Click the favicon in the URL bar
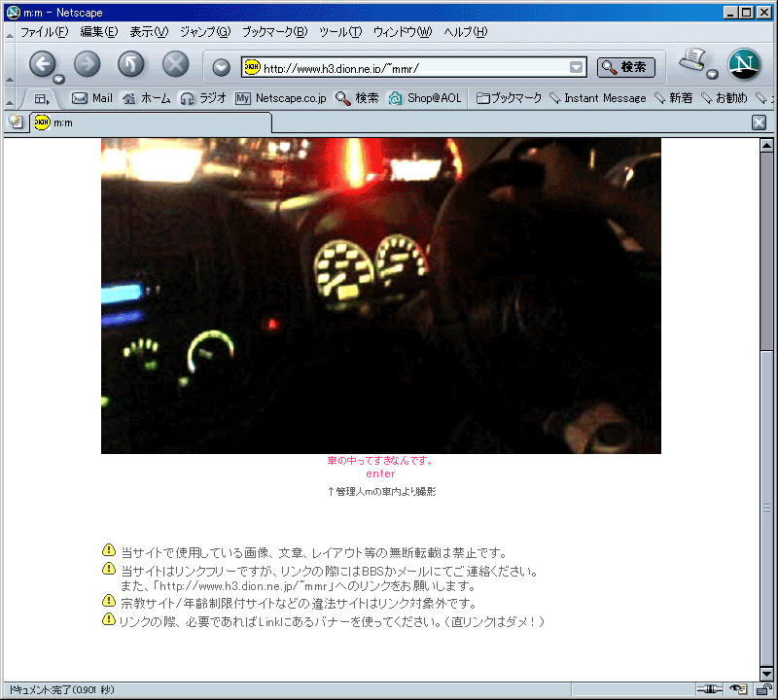Screen dimensions: 778x700 click(252, 67)
